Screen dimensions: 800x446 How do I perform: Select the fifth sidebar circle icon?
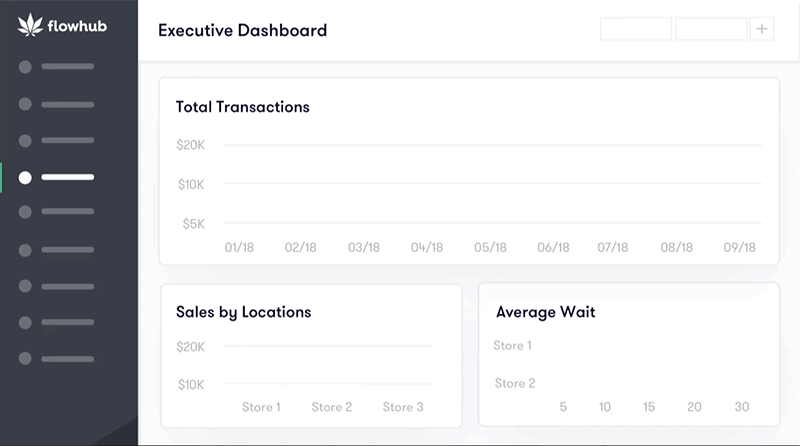(25, 212)
